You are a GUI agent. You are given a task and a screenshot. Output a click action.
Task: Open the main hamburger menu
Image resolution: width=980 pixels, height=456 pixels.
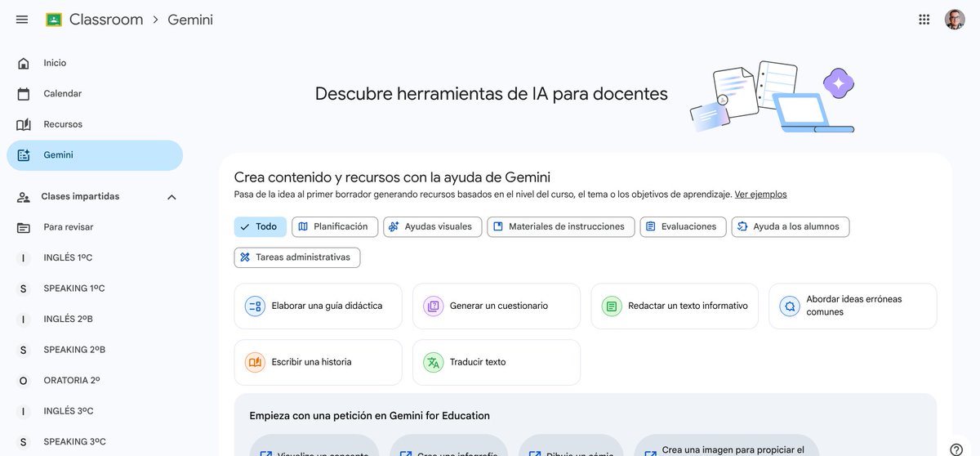[x=22, y=20]
